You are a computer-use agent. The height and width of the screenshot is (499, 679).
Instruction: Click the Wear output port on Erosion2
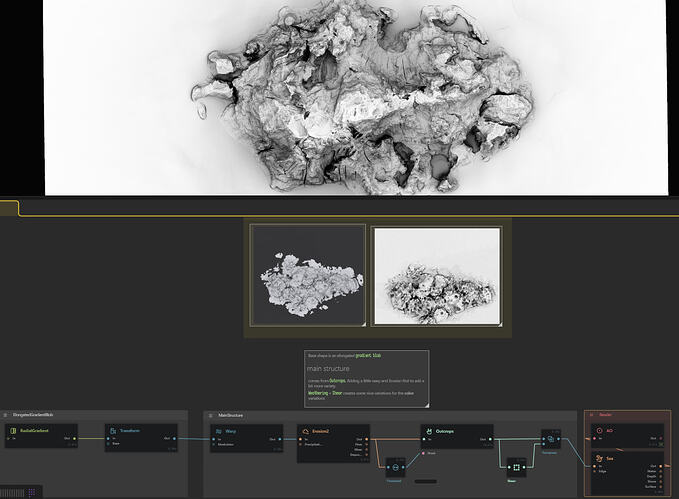pos(367,450)
